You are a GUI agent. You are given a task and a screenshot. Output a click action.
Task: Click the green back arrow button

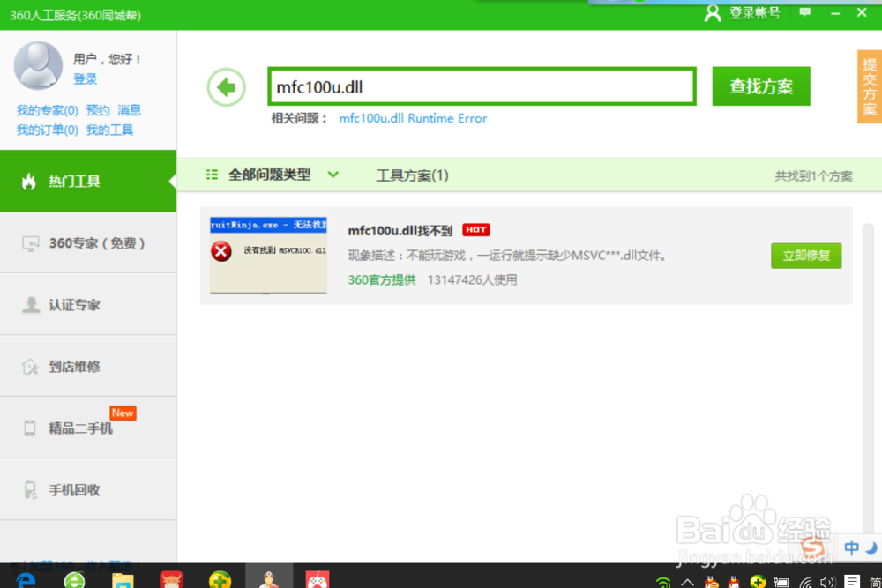pos(226,87)
